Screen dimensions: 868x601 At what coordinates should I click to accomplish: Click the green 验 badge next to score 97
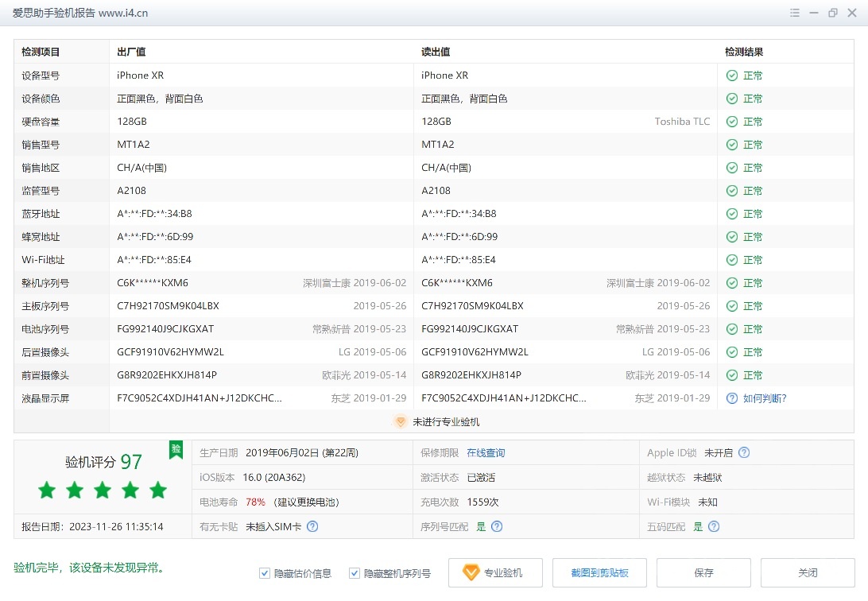pos(176,450)
